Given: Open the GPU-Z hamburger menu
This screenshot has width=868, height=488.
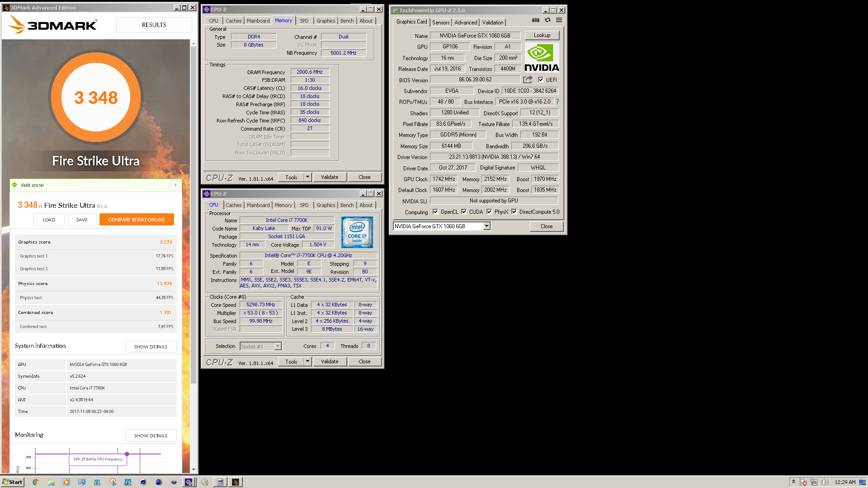Looking at the screenshot, I should (x=559, y=20).
